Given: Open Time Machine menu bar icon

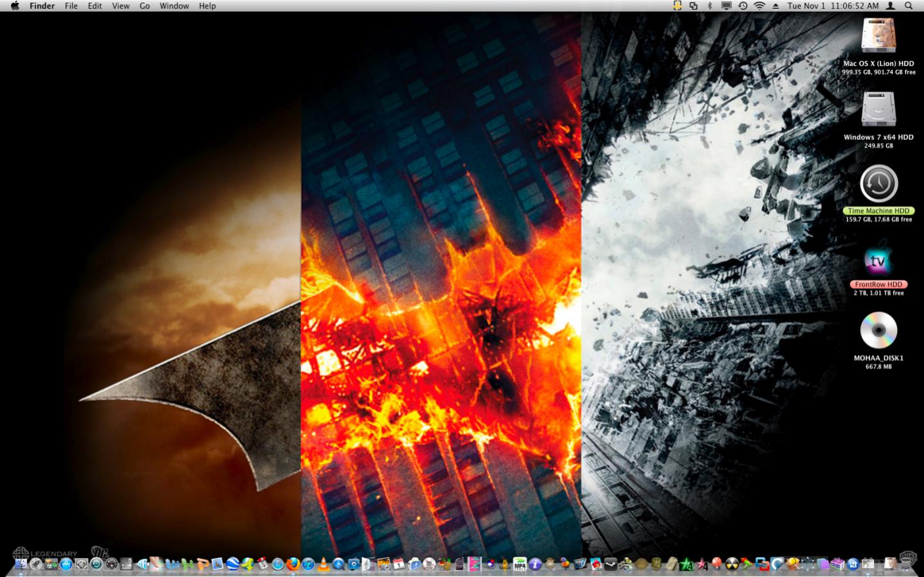Looking at the screenshot, I should coord(743,6).
